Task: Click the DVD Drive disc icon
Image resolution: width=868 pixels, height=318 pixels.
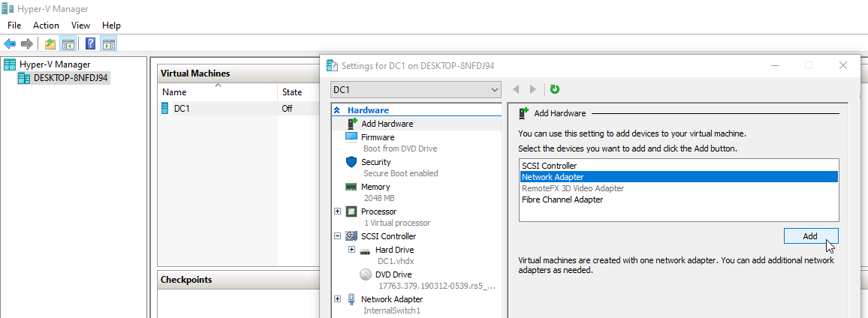Action: (x=365, y=274)
